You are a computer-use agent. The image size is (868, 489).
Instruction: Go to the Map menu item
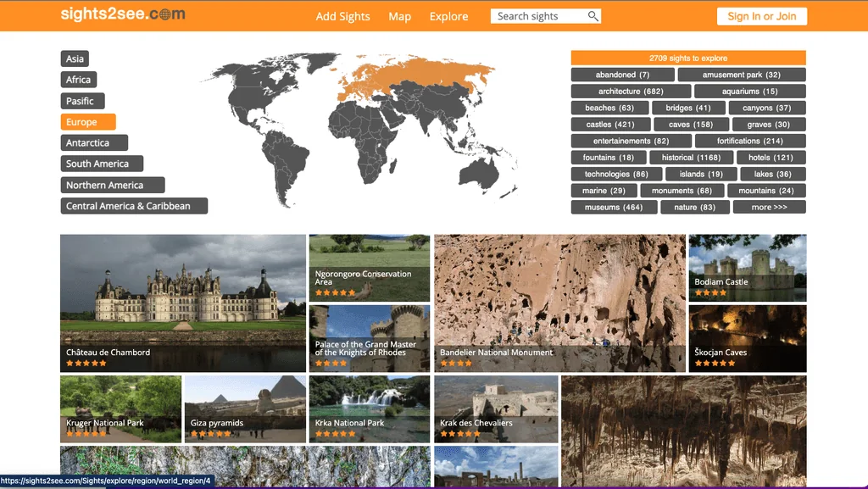point(400,17)
